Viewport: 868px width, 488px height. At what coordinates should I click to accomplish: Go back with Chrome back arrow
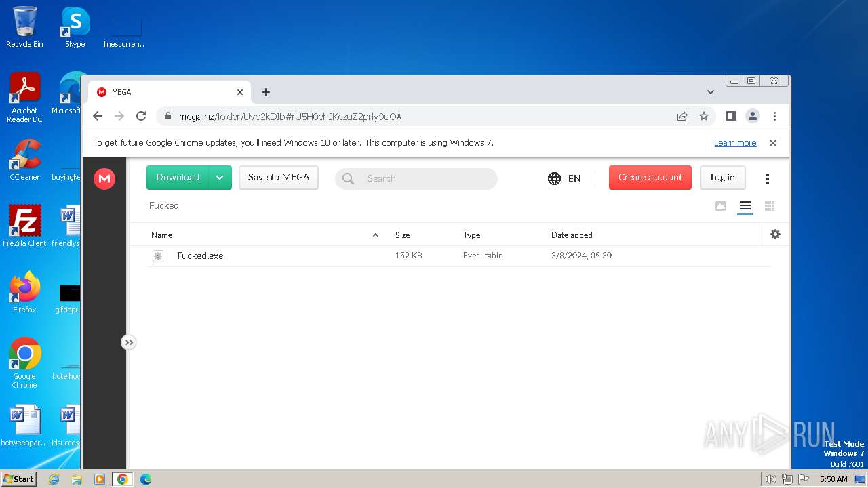click(x=98, y=116)
